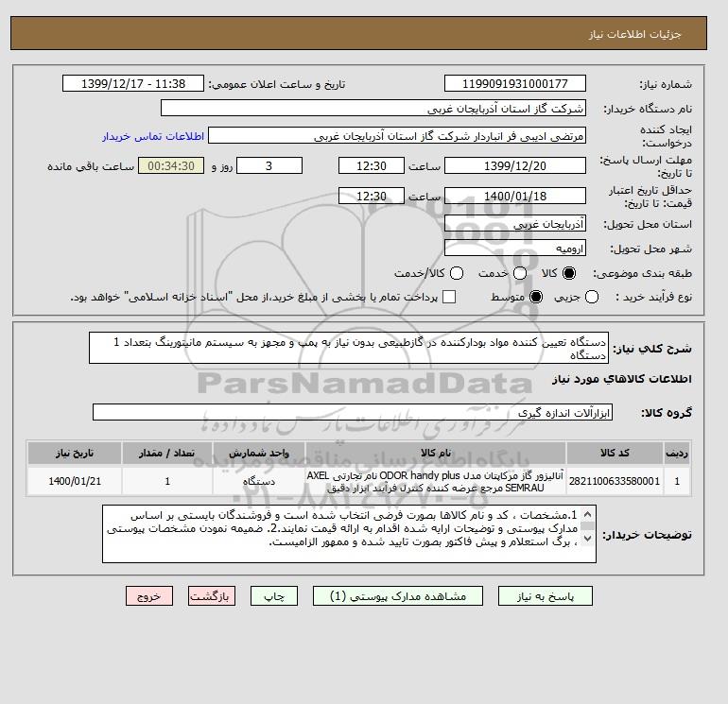
Task: Select the متوسط purchase type radio
Action: [x=536, y=297]
